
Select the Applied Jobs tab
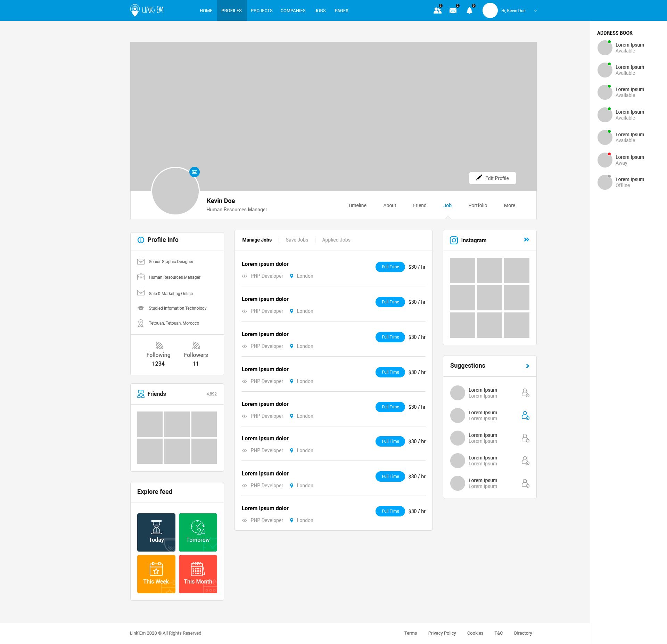(336, 240)
